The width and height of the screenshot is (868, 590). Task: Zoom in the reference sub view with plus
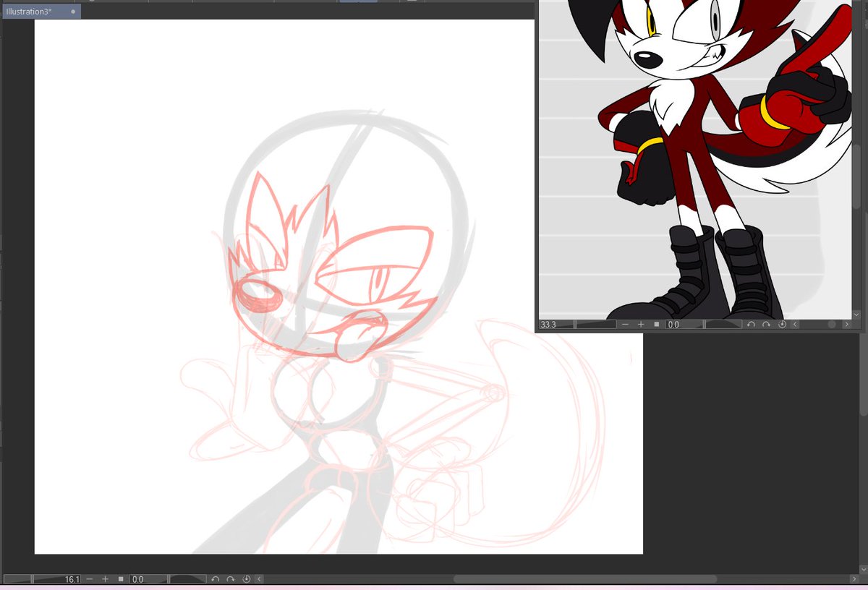coord(641,325)
